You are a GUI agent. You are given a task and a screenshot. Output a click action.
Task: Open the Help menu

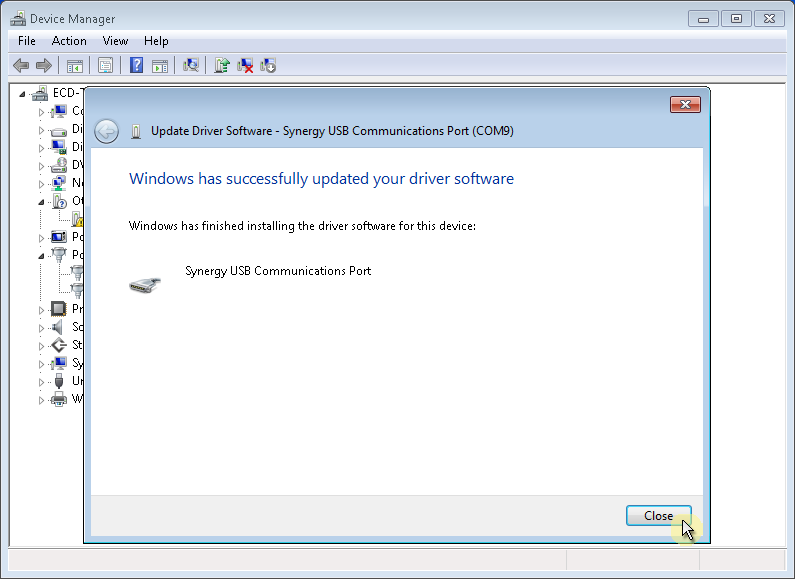point(156,41)
